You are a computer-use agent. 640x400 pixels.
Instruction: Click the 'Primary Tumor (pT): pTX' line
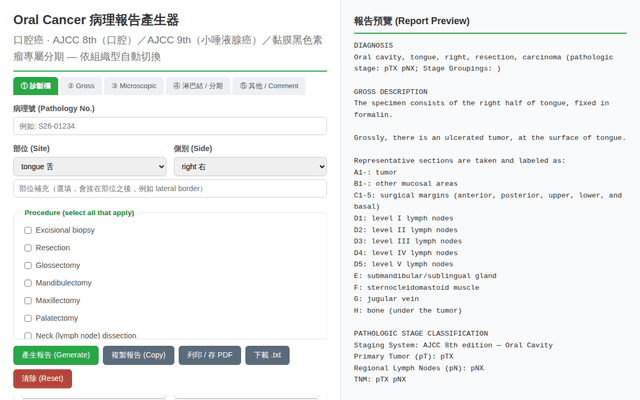403,356
